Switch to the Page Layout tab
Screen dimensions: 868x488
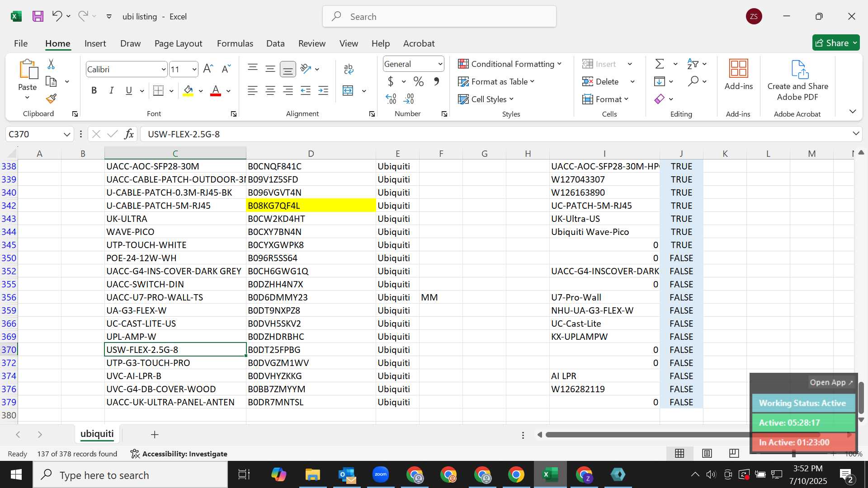click(x=178, y=44)
